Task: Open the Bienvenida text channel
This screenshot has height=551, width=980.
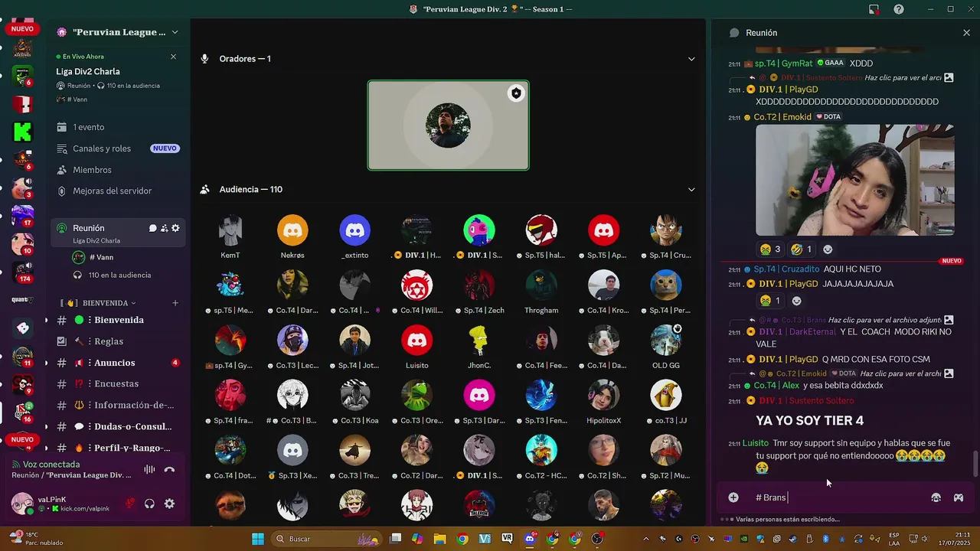Action: click(x=117, y=320)
